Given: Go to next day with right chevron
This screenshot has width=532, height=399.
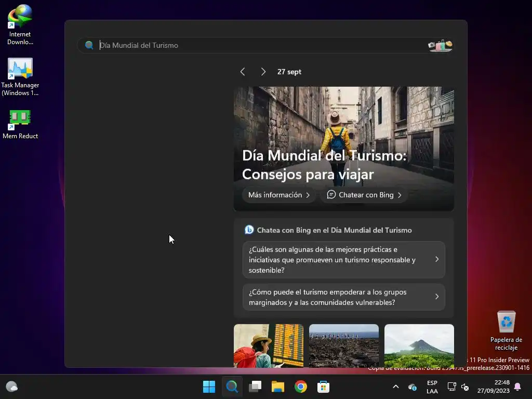Looking at the screenshot, I should pyautogui.click(x=263, y=72).
